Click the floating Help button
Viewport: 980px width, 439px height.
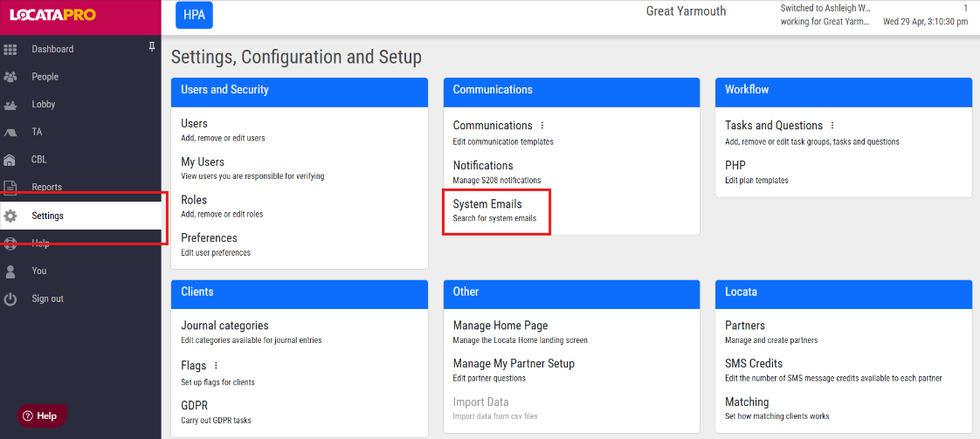tap(41, 416)
